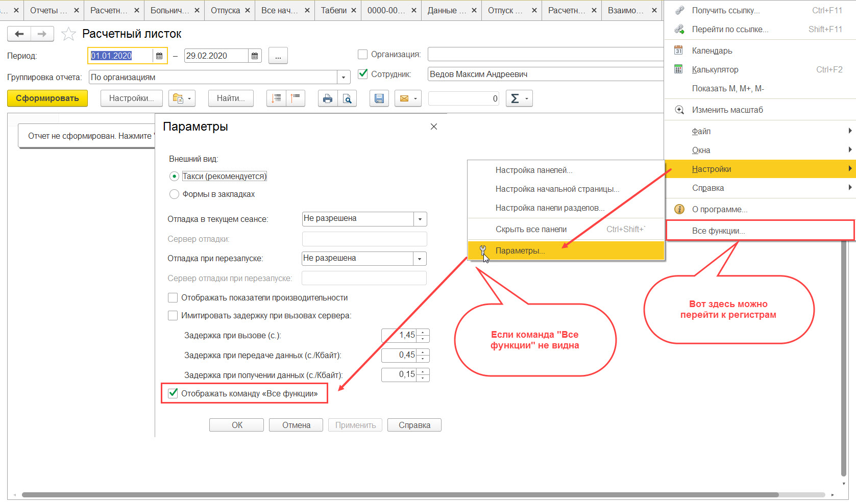Print the report with printer icon

tap(328, 98)
